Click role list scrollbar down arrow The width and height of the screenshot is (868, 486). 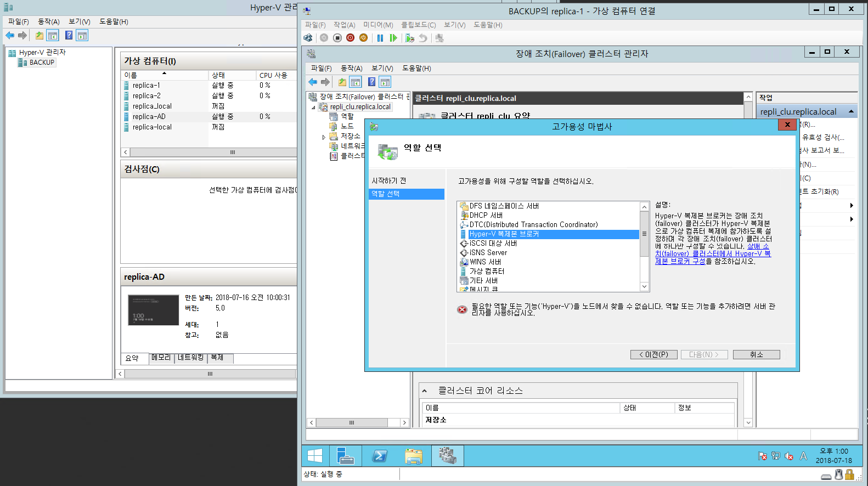644,286
